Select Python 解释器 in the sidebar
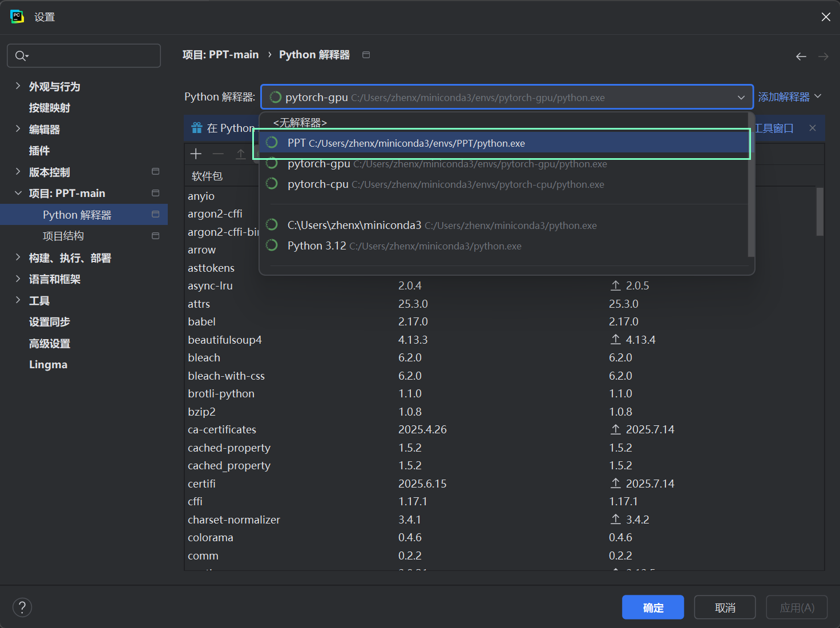Viewport: 840px width, 628px height. 84,215
